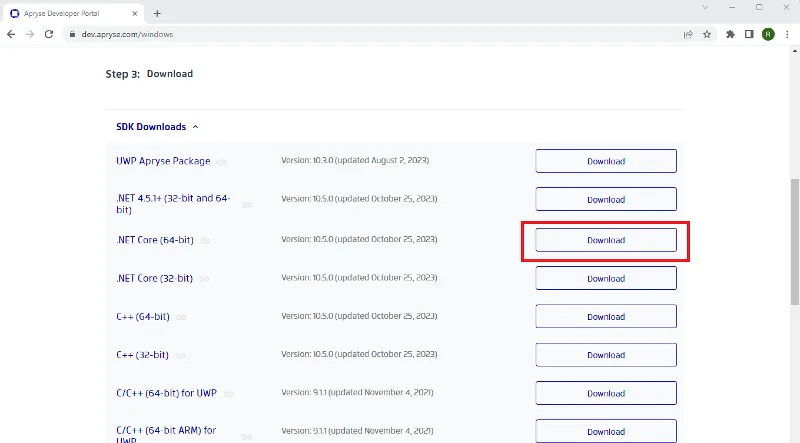This screenshot has width=800, height=443.
Task: Go back to the previous page
Action: 11,34
